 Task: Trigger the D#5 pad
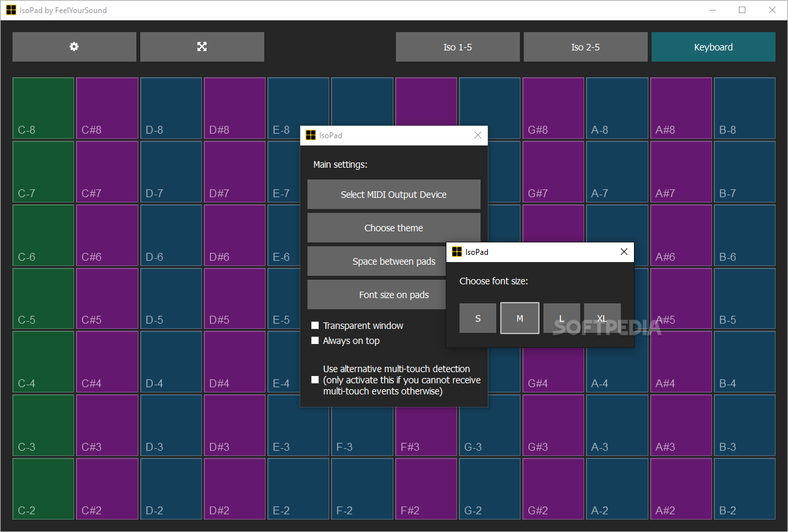pyautogui.click(x=235, y=299)
